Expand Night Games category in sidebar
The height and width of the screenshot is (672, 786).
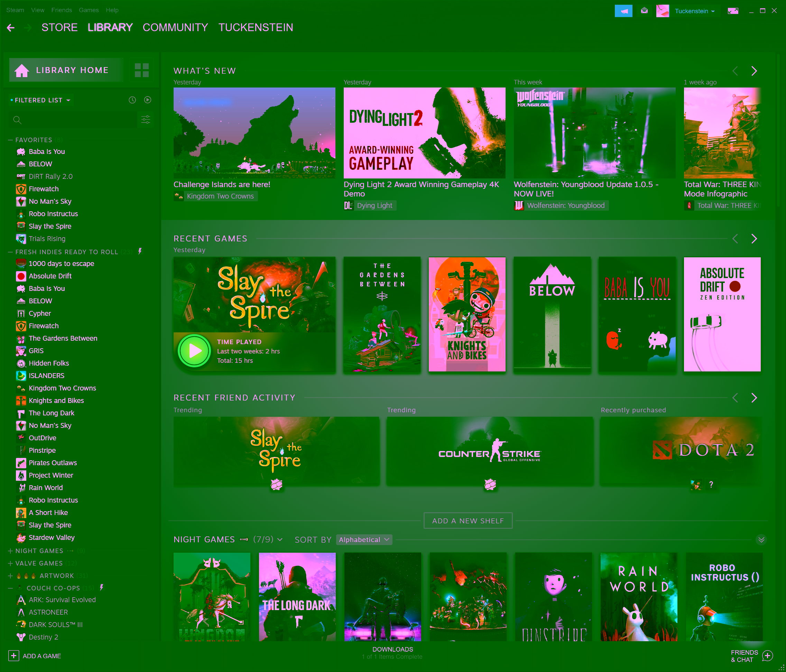[11, 551]
